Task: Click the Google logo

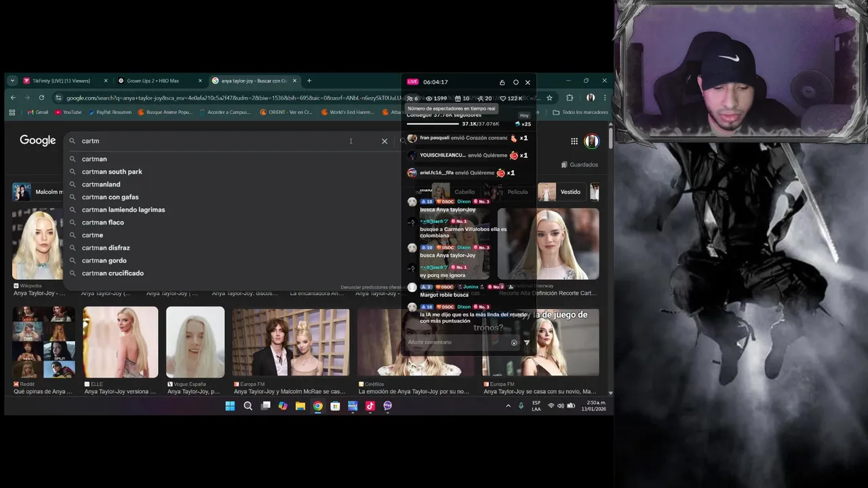Action: (37, 140)
